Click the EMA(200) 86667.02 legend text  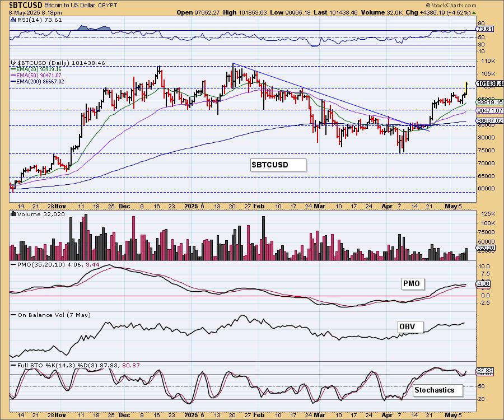pos(40,82)
